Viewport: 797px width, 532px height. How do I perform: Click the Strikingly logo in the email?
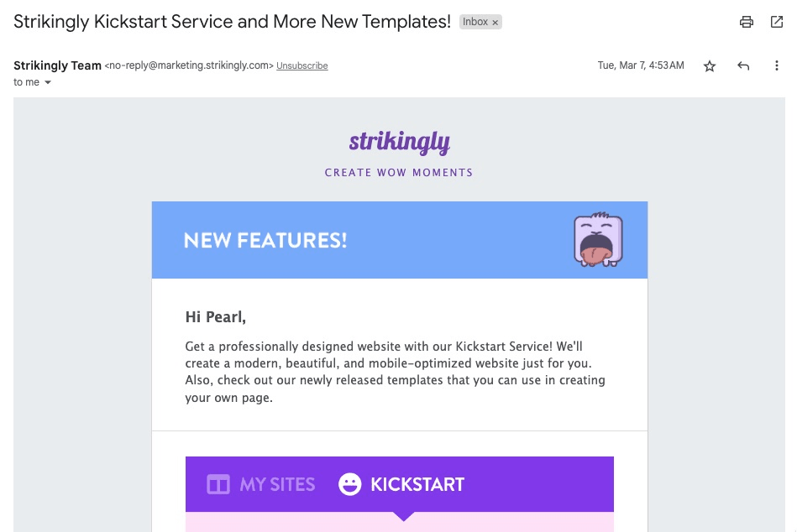click(399, 142)
